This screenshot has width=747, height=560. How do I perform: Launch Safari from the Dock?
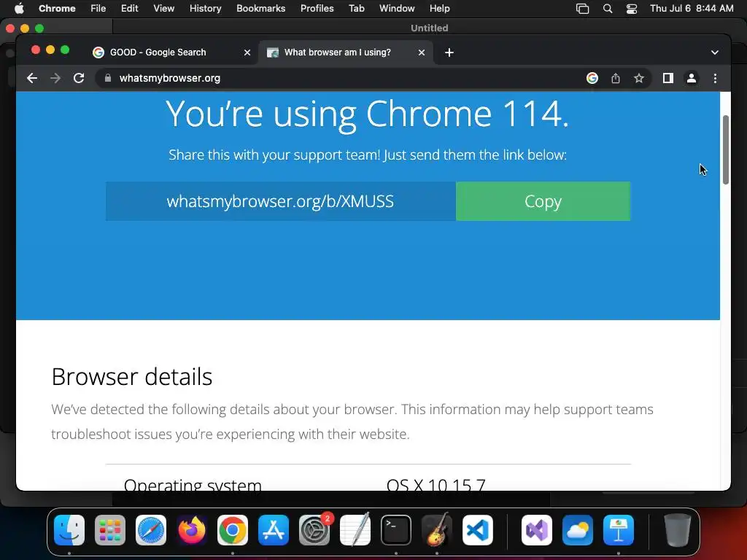151,530
